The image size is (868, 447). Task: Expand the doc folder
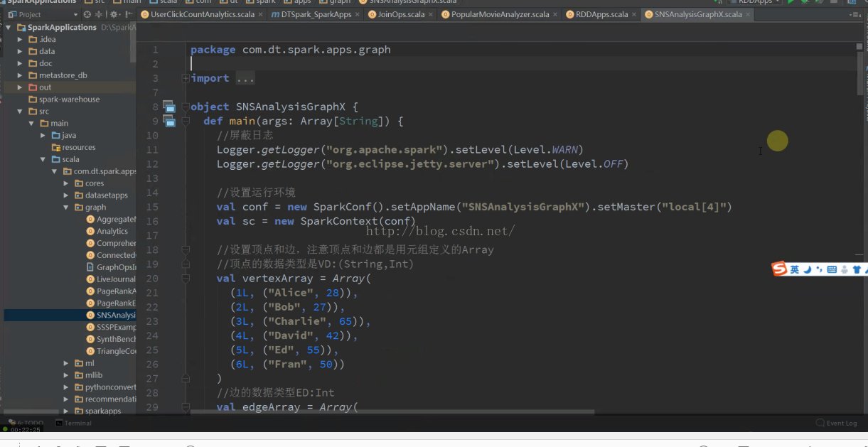(21, 63)
